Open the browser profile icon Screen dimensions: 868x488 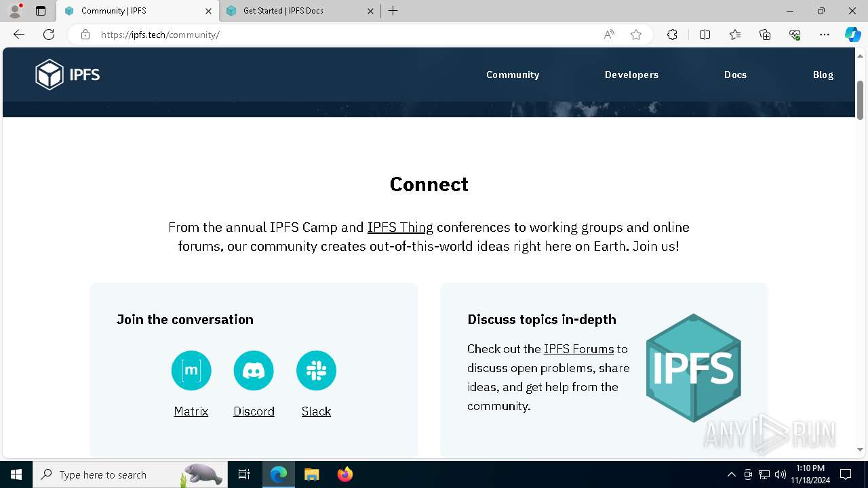(x=15, y=11)
